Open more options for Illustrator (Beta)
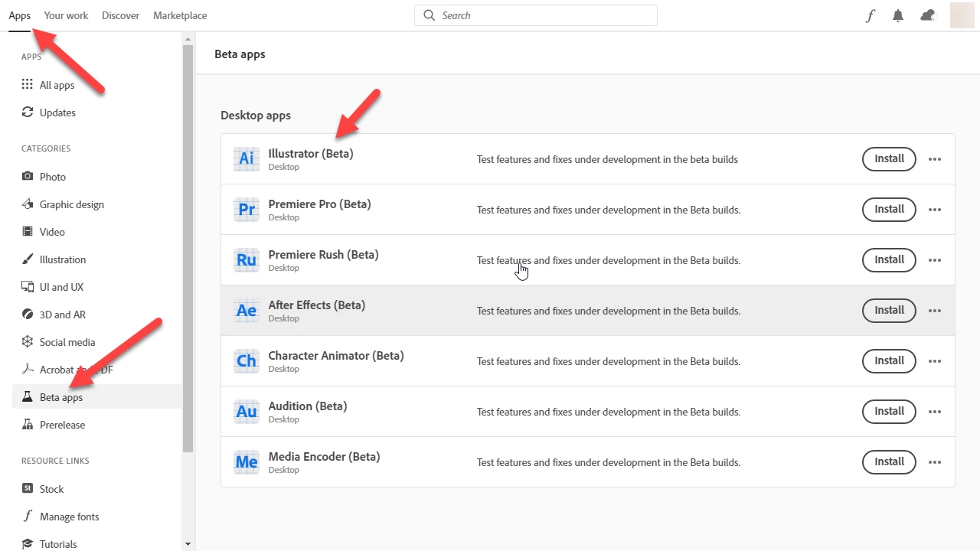Image resolution: width=980 pixels, height=551 pixels. 935,159
